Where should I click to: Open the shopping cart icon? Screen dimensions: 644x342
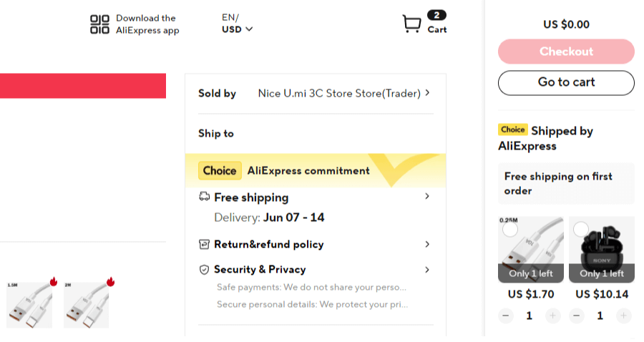tap(411, 24)
